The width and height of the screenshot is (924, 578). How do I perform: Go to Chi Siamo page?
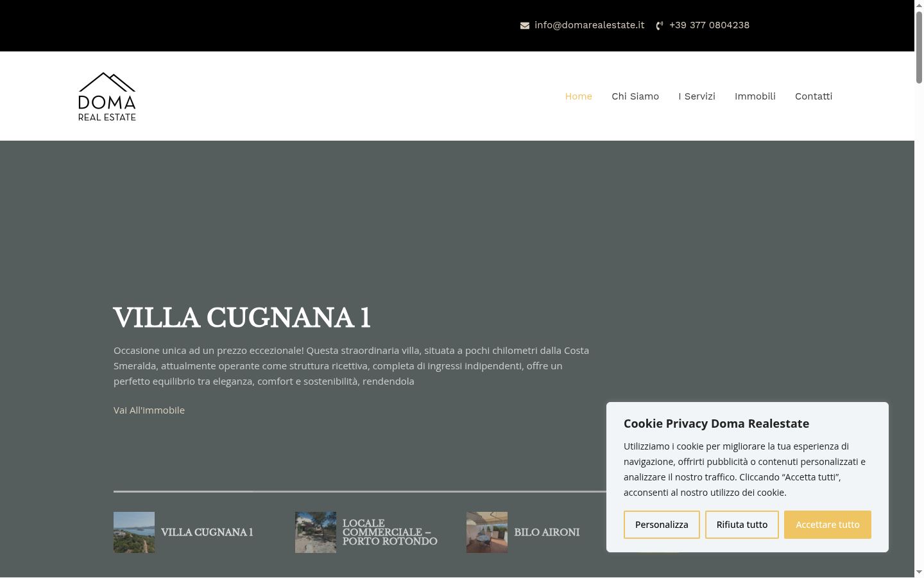pos(635,96)
